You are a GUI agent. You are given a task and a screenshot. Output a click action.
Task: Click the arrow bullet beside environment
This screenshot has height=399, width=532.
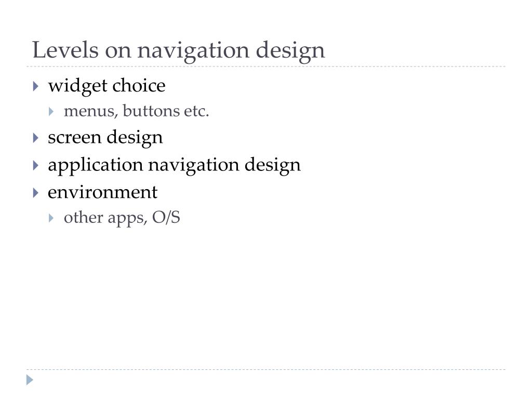coord(36,193)
